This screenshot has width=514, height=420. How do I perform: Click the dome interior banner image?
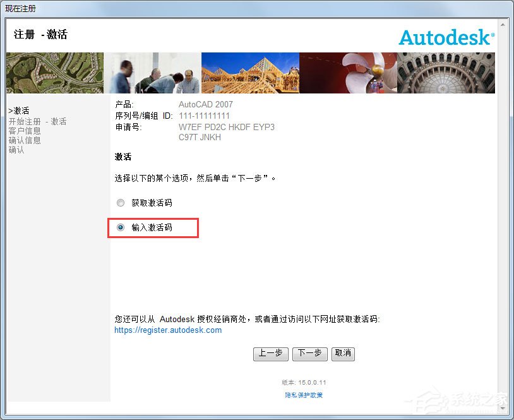pyautogui.click(x=446, y=73)
